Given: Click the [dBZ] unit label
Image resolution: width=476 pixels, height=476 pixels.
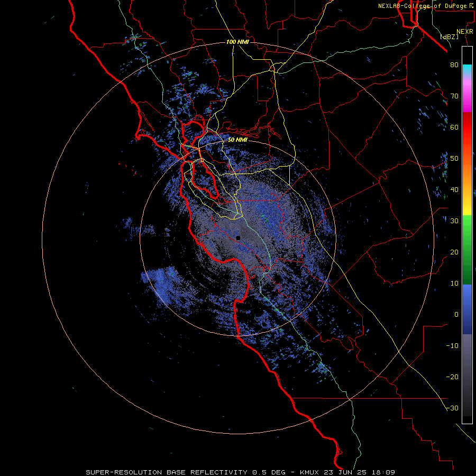Looking at the screenshot, I should point(449,36).
